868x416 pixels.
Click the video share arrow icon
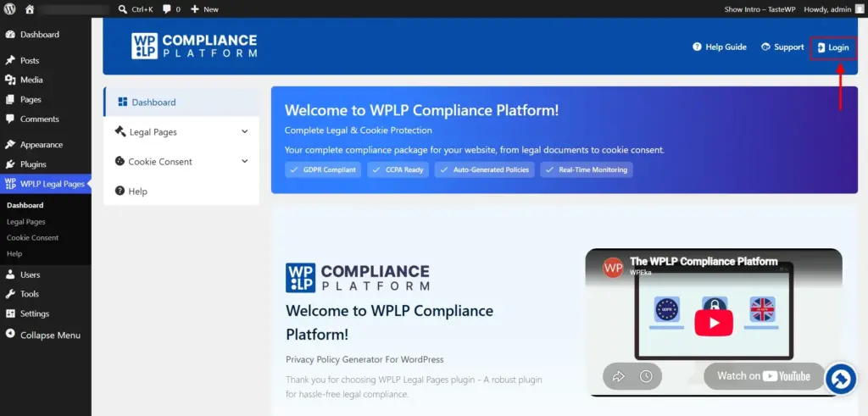618,376
